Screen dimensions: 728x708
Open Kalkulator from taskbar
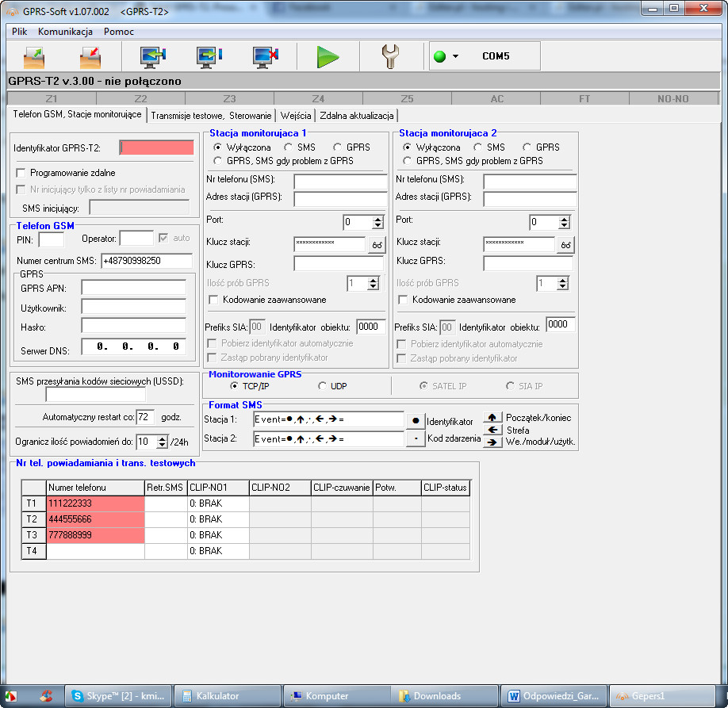click(228, 696)
